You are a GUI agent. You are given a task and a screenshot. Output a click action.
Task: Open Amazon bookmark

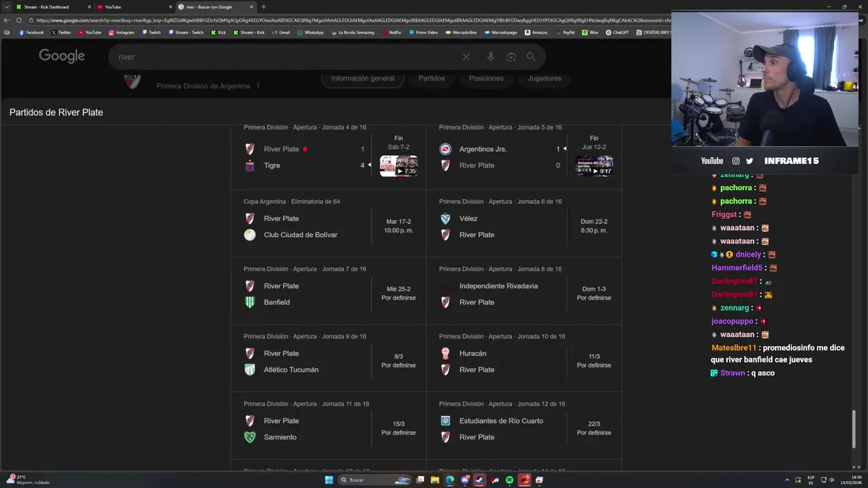(x=536, y=33)
